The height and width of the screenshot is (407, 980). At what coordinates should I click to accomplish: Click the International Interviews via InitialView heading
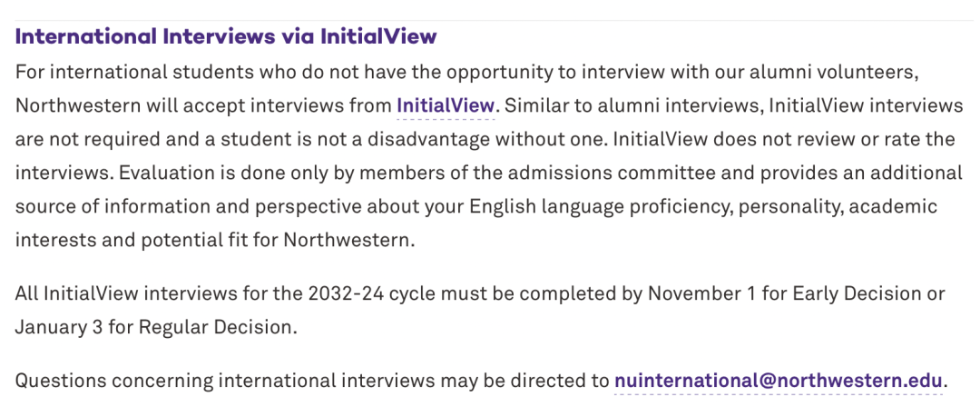tap(226, 37)
